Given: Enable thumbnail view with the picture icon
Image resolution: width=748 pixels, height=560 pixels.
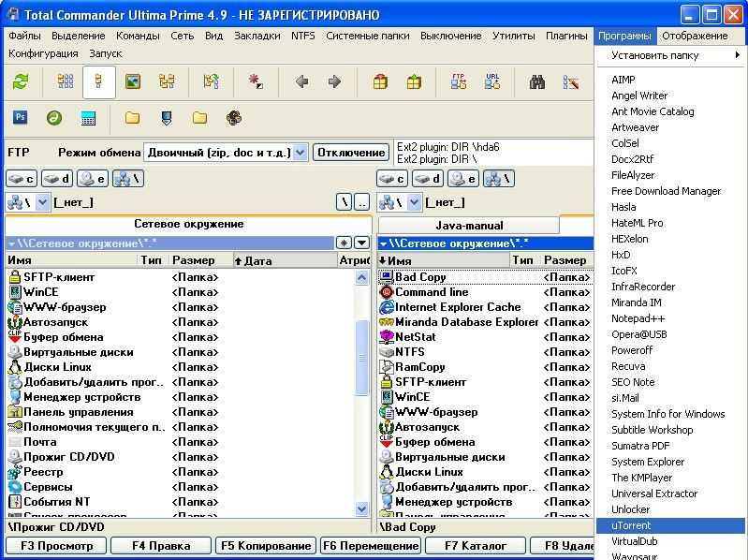Looking at the screenshot, I should click(133, 81).
